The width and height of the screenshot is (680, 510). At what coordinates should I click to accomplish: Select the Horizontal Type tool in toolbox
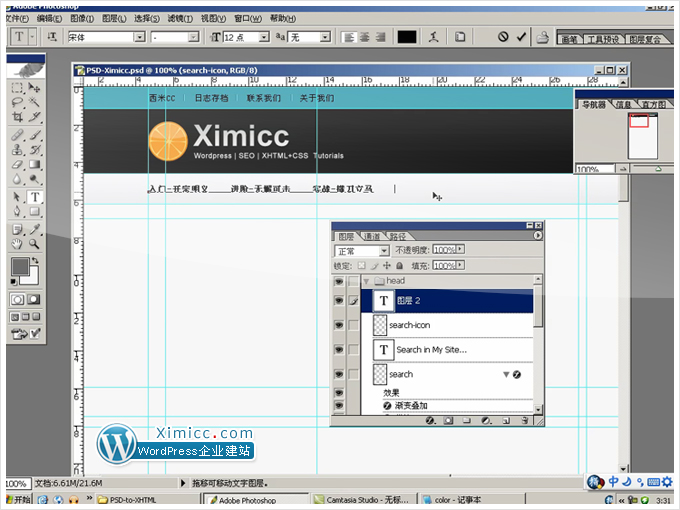coord(35,197)
